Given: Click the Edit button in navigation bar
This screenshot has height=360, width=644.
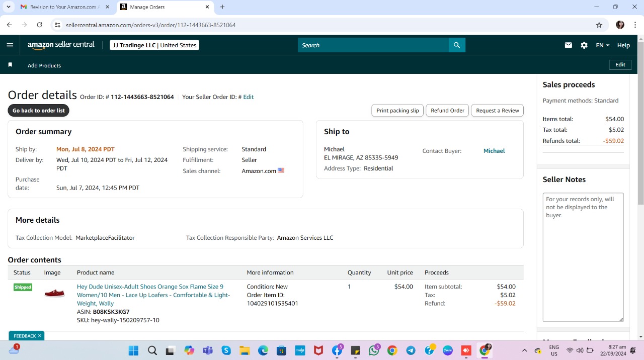Looking at the screenshot, I should [x=620, y=65].
